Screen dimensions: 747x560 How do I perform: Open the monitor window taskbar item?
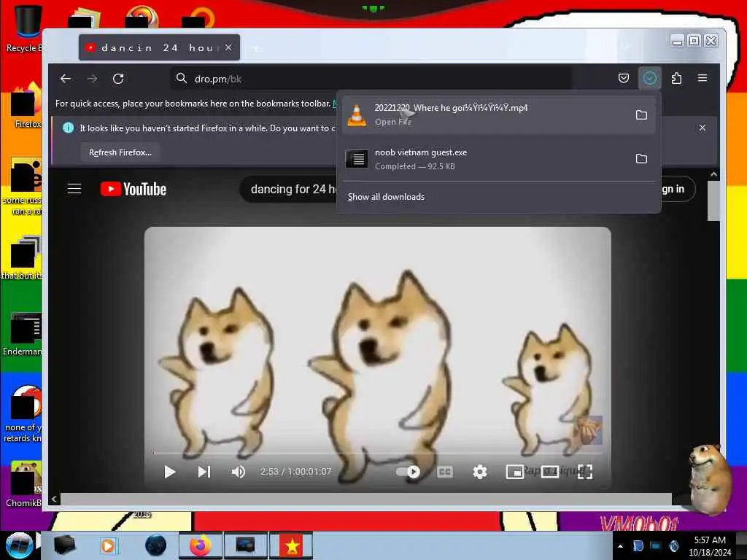(245, 545)
